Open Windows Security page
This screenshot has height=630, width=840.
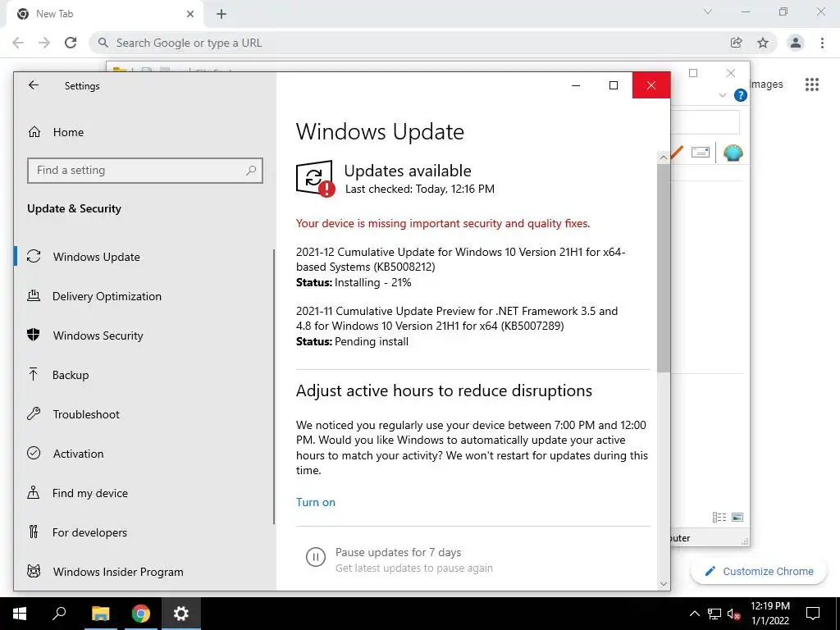(98, 336)
